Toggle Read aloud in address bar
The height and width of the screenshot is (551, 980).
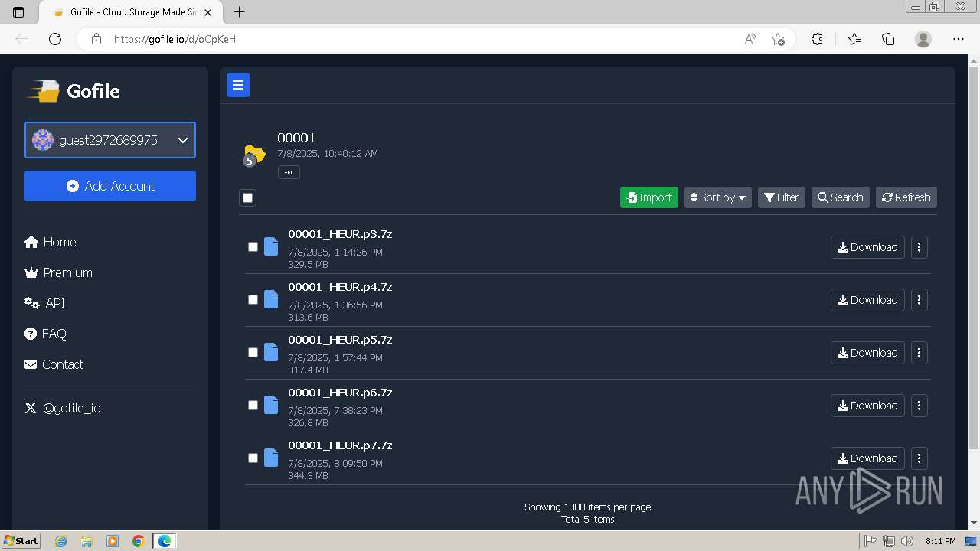(750, 39)
